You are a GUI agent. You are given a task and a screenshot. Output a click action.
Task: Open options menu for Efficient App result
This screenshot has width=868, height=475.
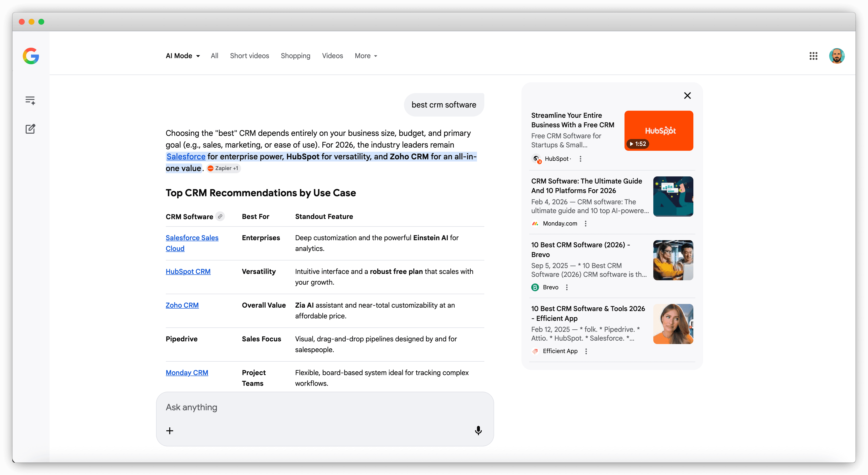pyautogui.click(x=586, y=351)
